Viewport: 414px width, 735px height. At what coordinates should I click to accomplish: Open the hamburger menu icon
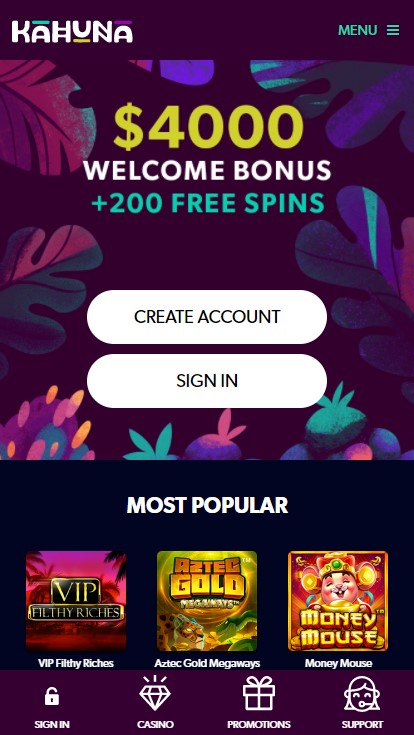[x=393, y=30]
